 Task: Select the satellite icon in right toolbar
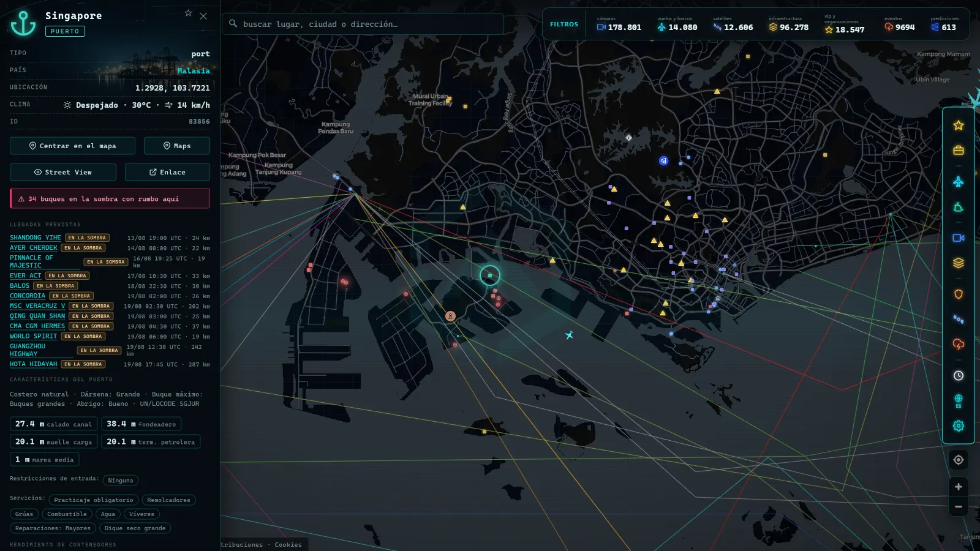959,319
